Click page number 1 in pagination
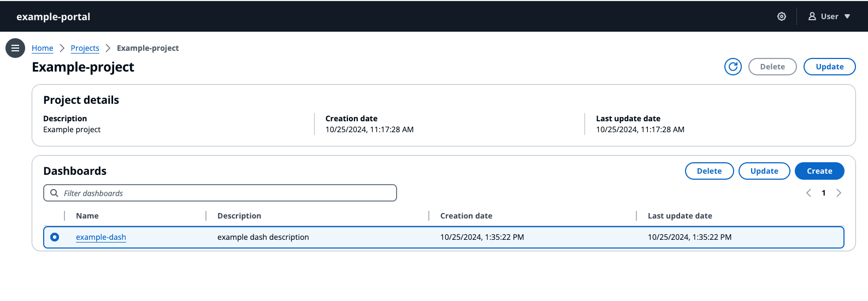 coord(824,193)
